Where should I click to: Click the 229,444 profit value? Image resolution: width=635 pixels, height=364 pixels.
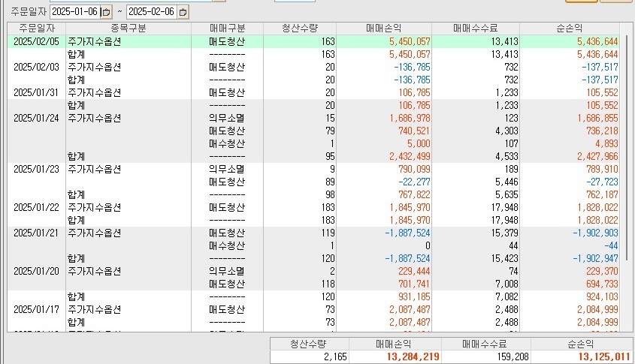pos(414,271)
